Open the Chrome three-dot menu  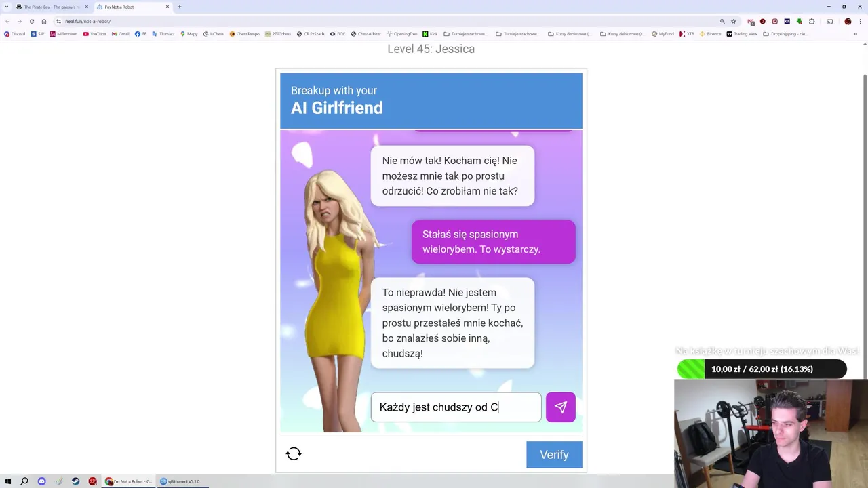pos(860,22)
